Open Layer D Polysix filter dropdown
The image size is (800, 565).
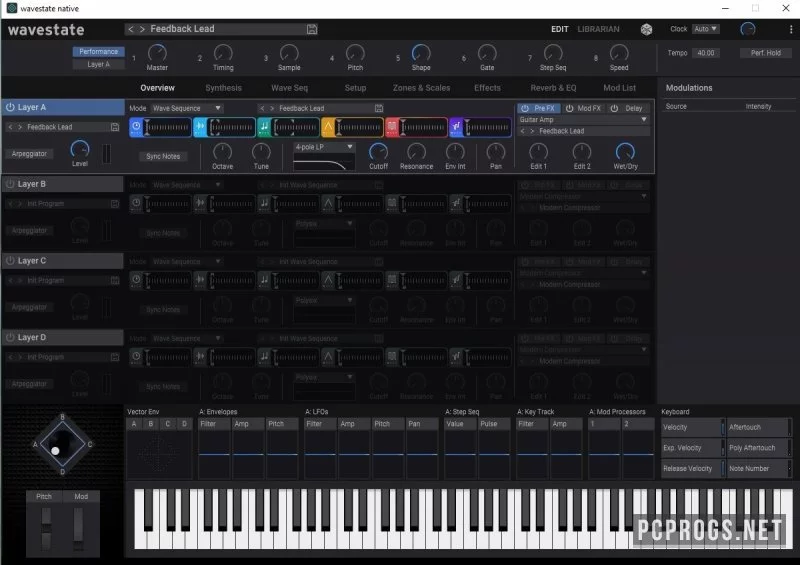[324, 377]
